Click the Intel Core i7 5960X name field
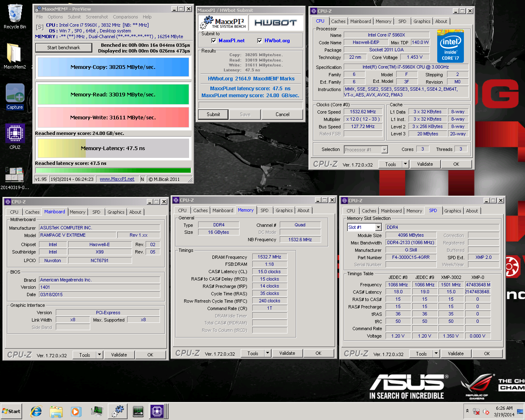This screenshot has width=525, height=420. pos(386,35)
